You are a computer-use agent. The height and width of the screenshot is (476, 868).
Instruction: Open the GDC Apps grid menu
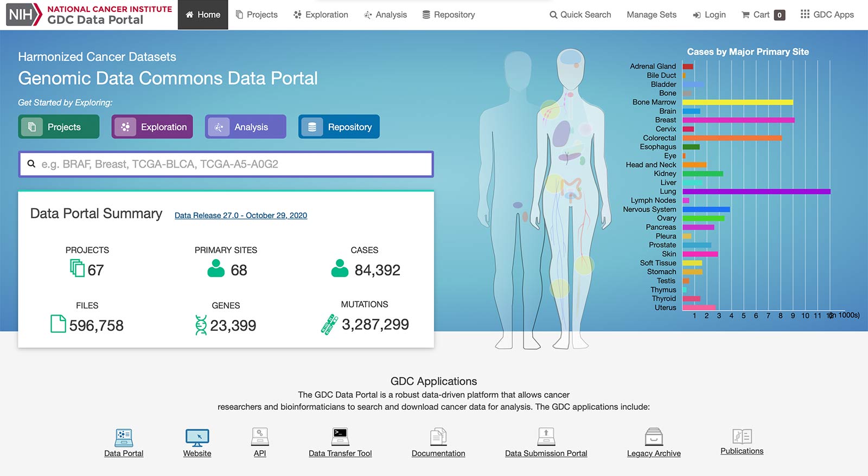[827, 15]
